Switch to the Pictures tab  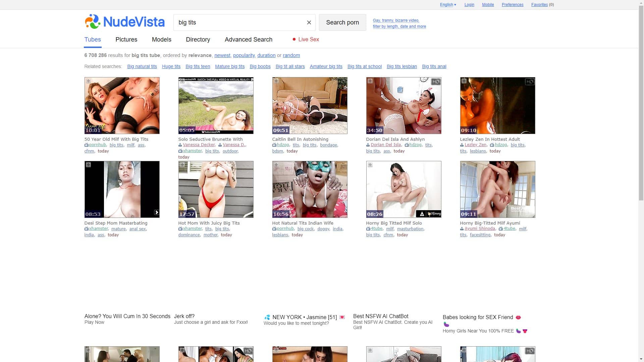pyautogui.click(x=126, y=40)
